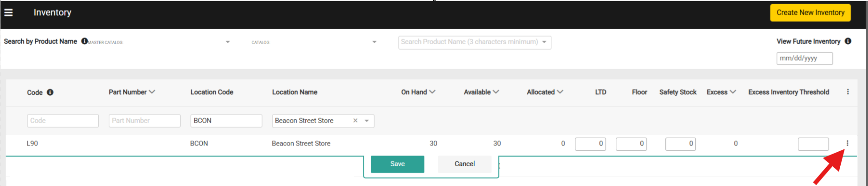Click the Code column info icon

pyautogui.click(x=50, y=92)
